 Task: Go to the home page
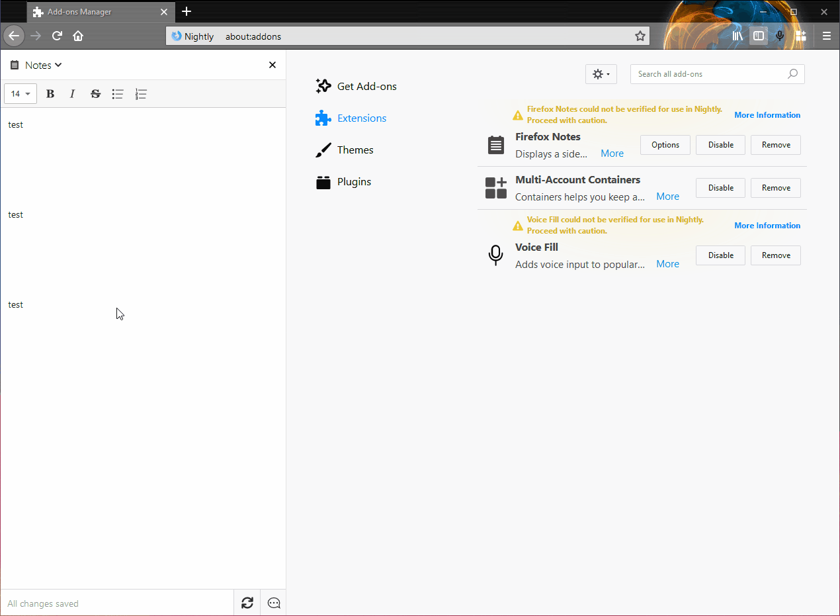(78, 36)
